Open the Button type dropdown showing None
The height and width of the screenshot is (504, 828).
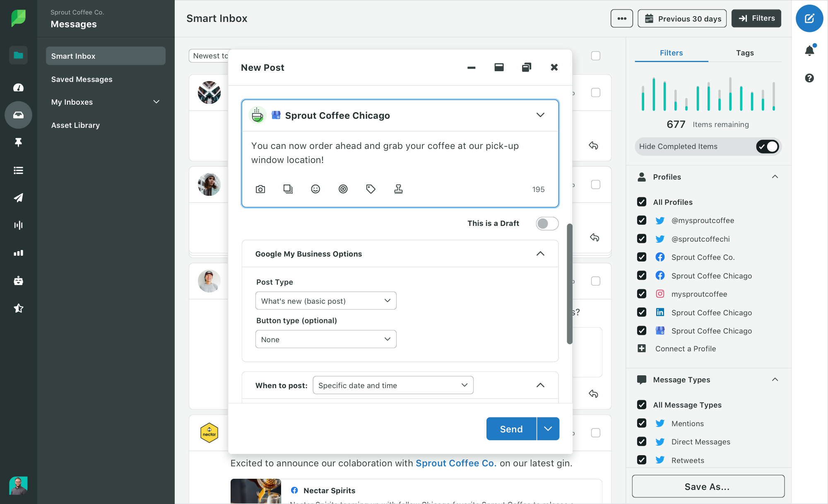tap(326, 339)
